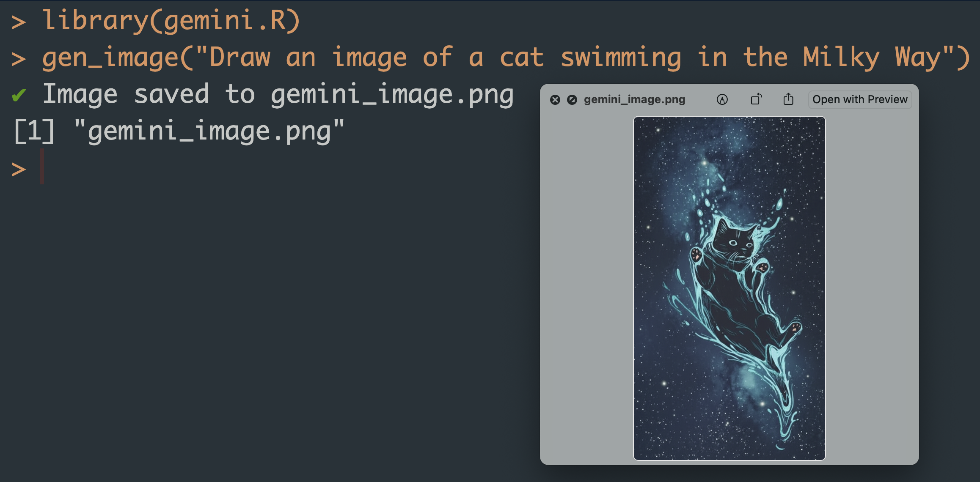Click the "Image saved to" message text

[149, 94]
